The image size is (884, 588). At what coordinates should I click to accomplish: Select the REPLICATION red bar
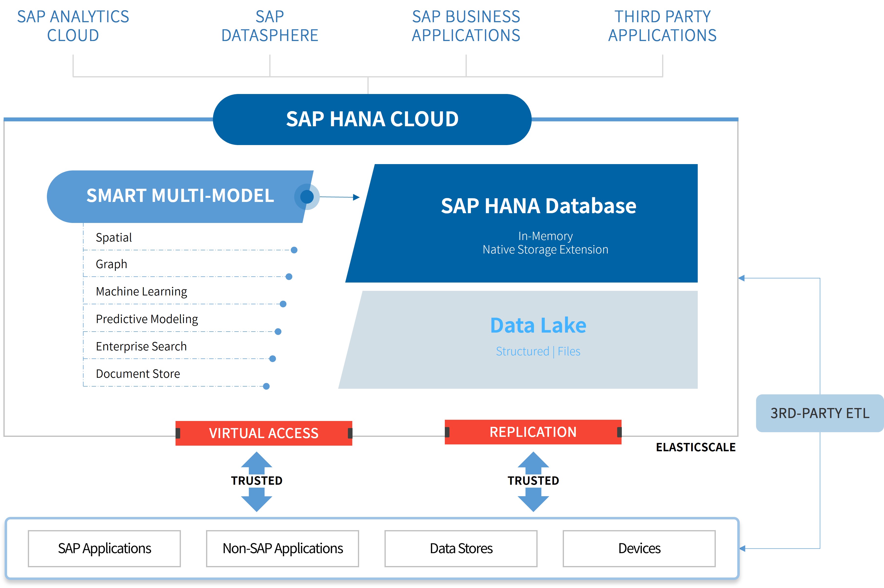pyautogui.click(x=533, y=432)
